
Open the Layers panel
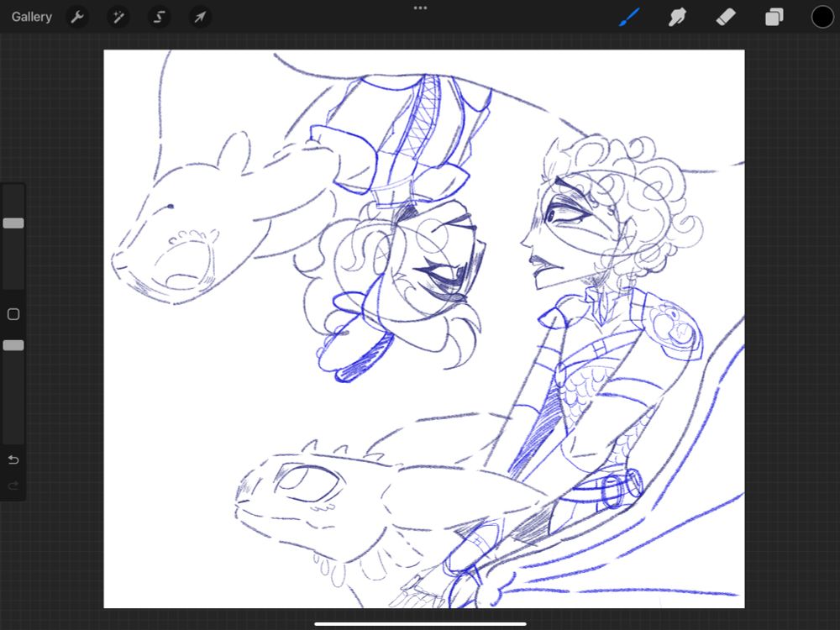pos(774,17)
